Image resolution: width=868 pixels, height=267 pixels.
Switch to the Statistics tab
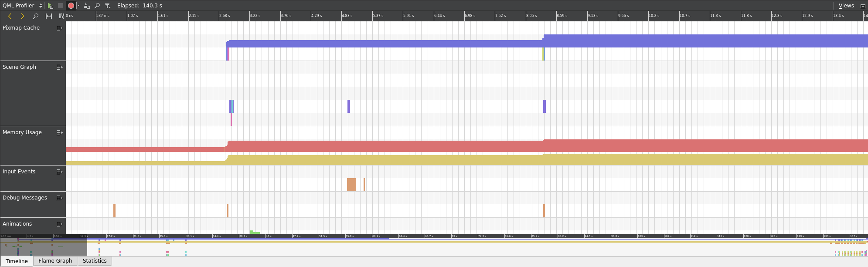pos(95,261)
